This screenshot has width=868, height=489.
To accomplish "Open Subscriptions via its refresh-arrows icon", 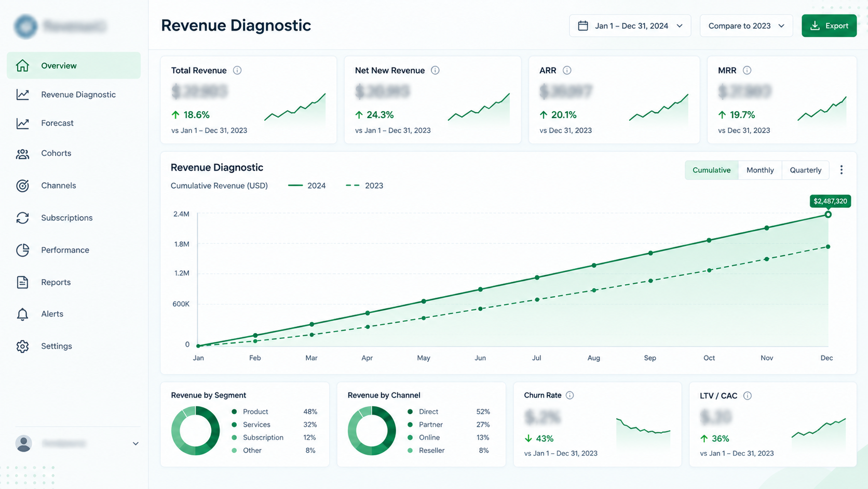I will tap(22, 218).
